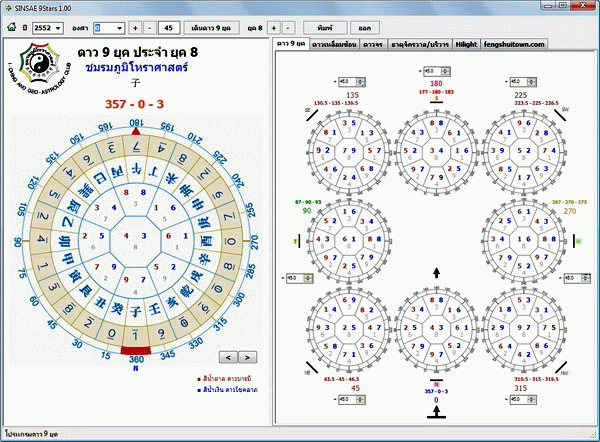Select the 90 degree star chart
The height and width of the screenshot is (442, 600).
(x=349, y=240)
